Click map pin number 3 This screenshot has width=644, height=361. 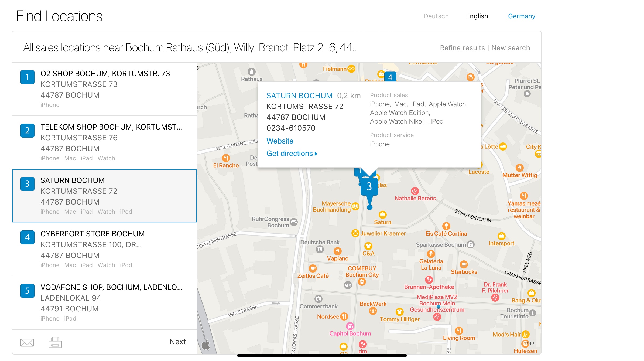click(369, 186)
